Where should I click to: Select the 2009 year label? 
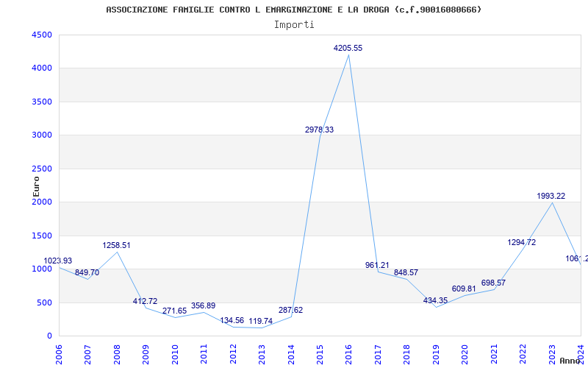tap(146, 354)
